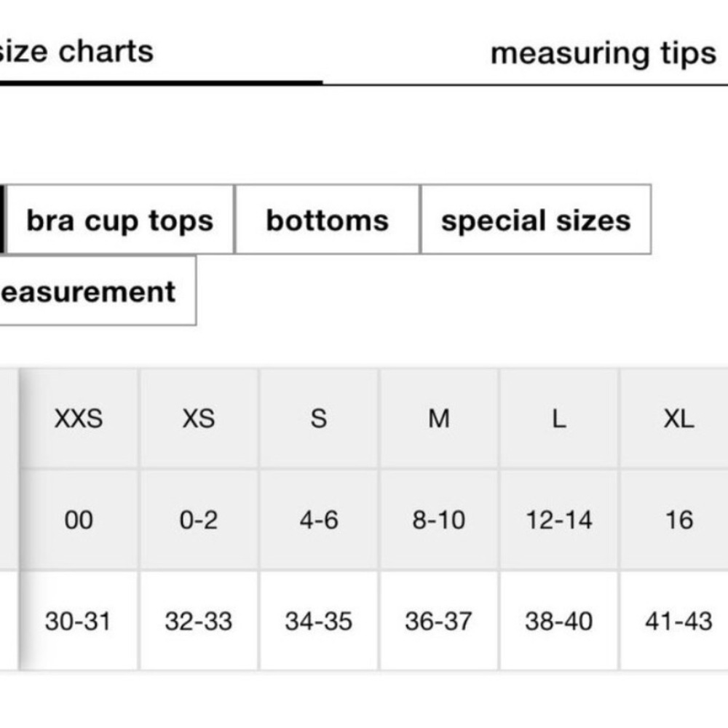The image size is (728, 728).
Task: Open the special sizes chart
Action: [536, 220]
